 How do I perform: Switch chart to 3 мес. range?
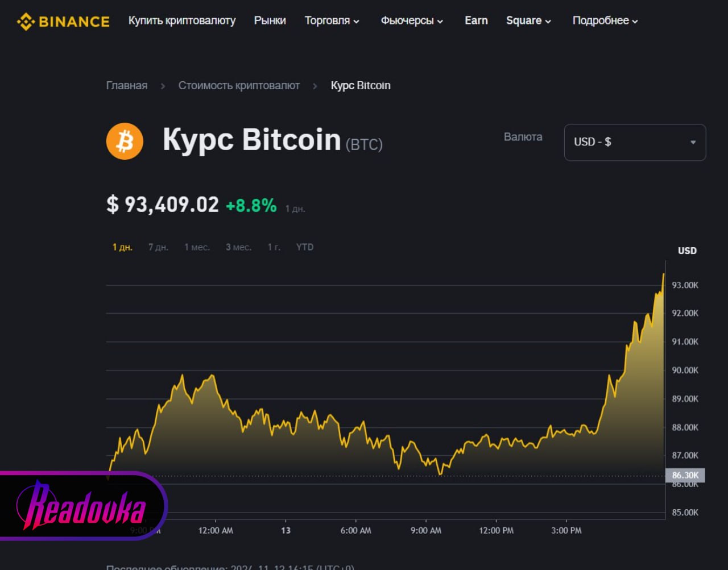point(238,247)
